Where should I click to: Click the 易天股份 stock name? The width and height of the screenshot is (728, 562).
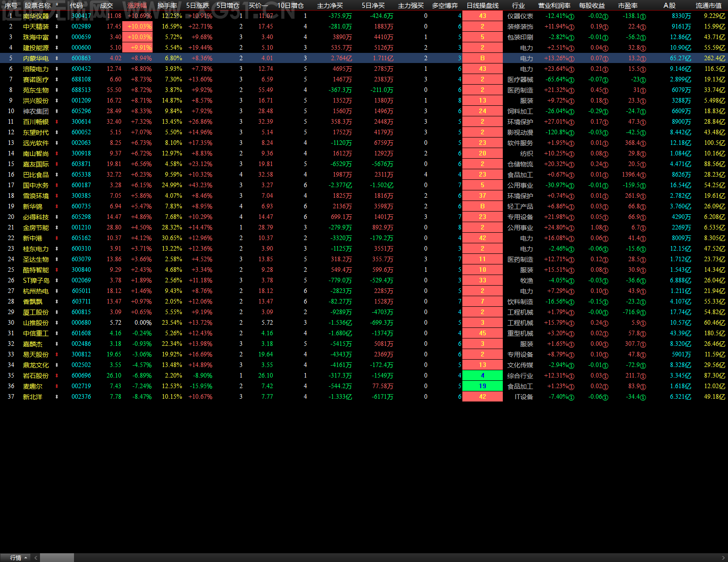(x=36, y=355)
